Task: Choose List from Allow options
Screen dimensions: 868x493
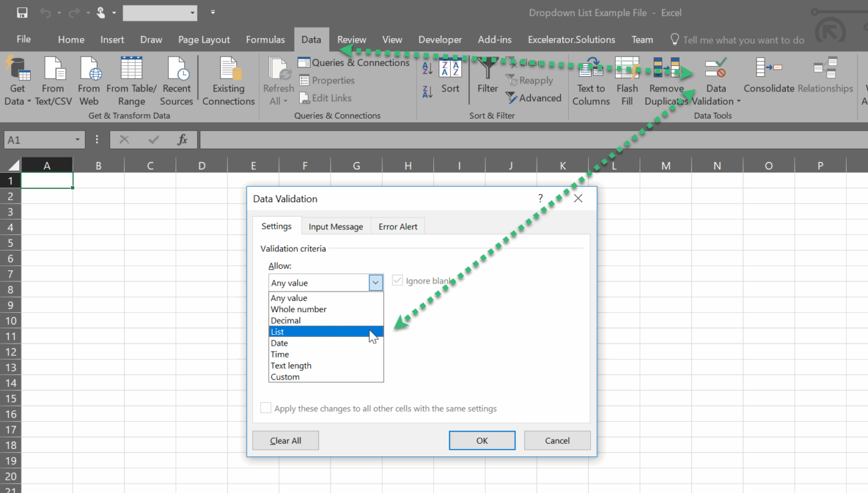Action: pyautogui.click(x=326, y=332)
